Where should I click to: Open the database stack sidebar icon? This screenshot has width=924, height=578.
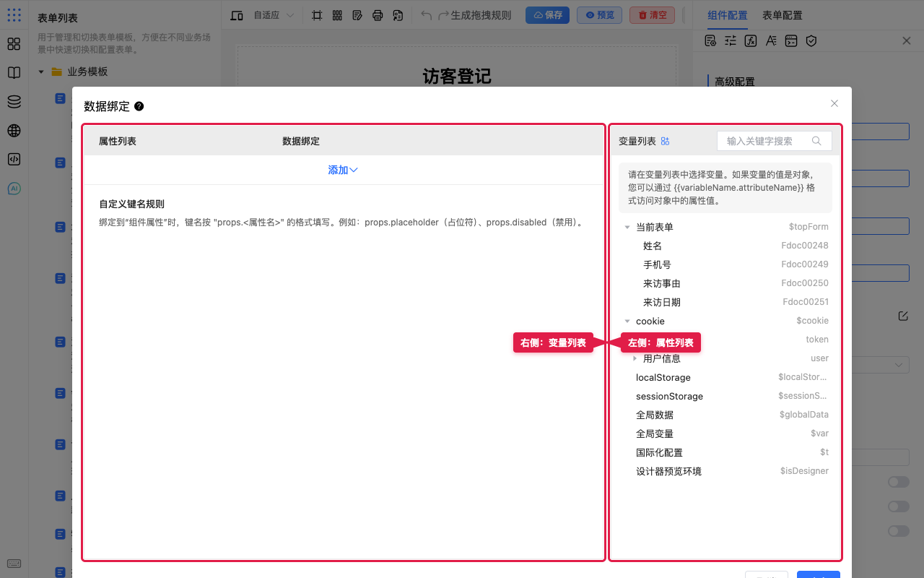14,102
